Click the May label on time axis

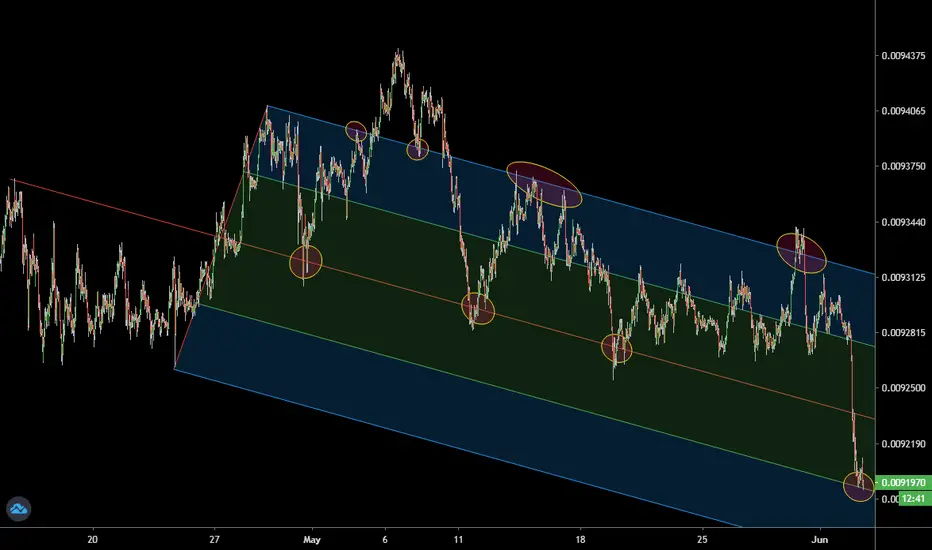click(311, 540)
